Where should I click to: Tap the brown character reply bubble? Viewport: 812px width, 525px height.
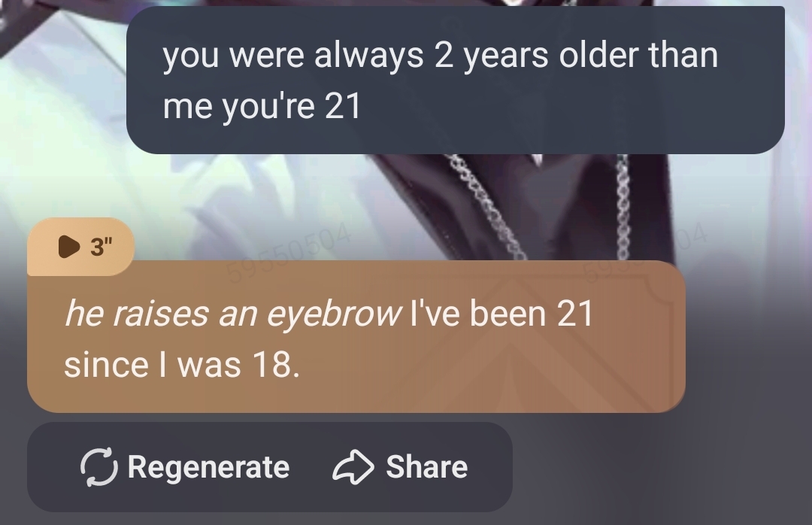(x=356, y=336)
